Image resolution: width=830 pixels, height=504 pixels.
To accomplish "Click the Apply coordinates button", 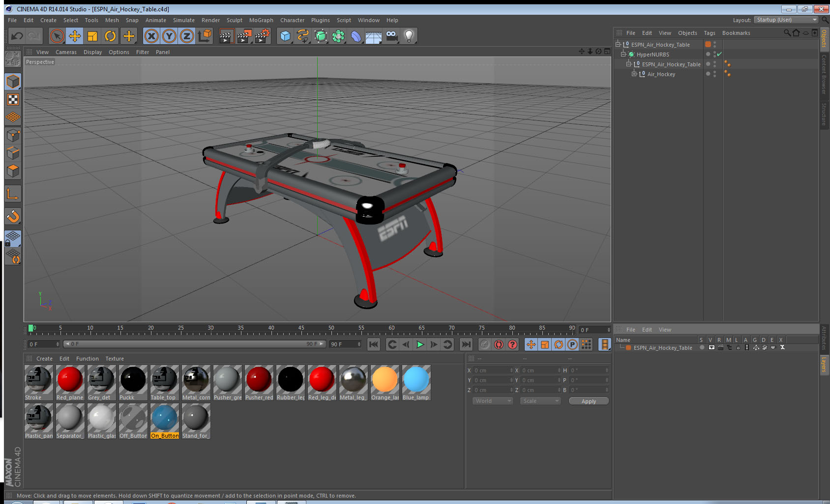I will coord(589,401).
